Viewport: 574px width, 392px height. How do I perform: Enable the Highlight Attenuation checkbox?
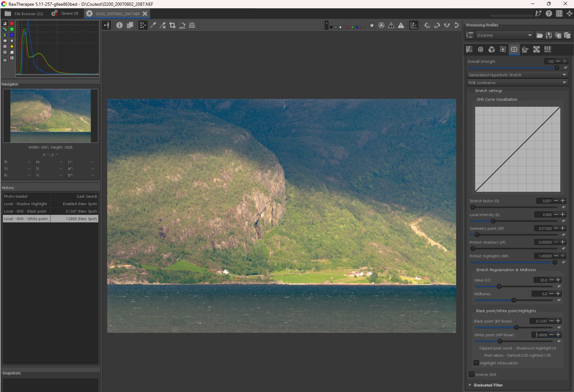coord(476,363)
